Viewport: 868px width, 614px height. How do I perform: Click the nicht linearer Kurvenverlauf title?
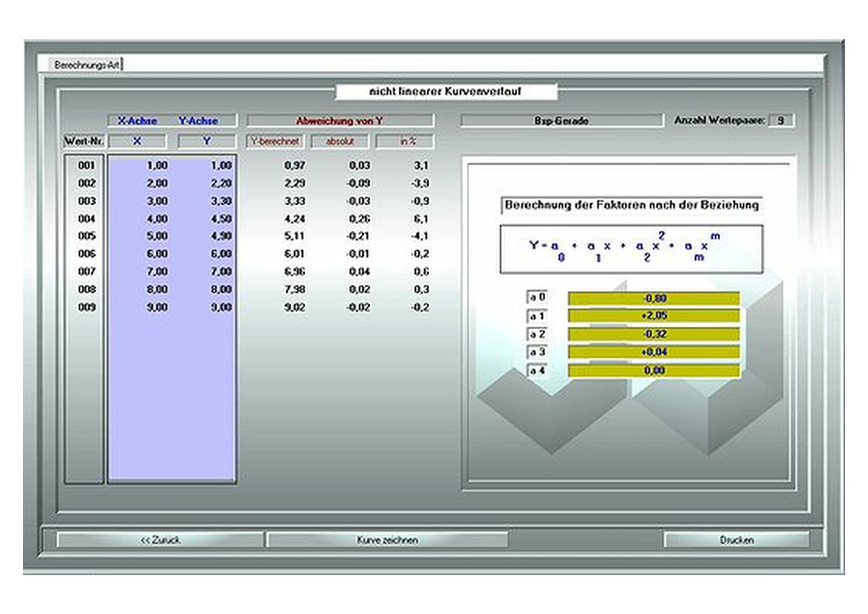pos(446,92)
